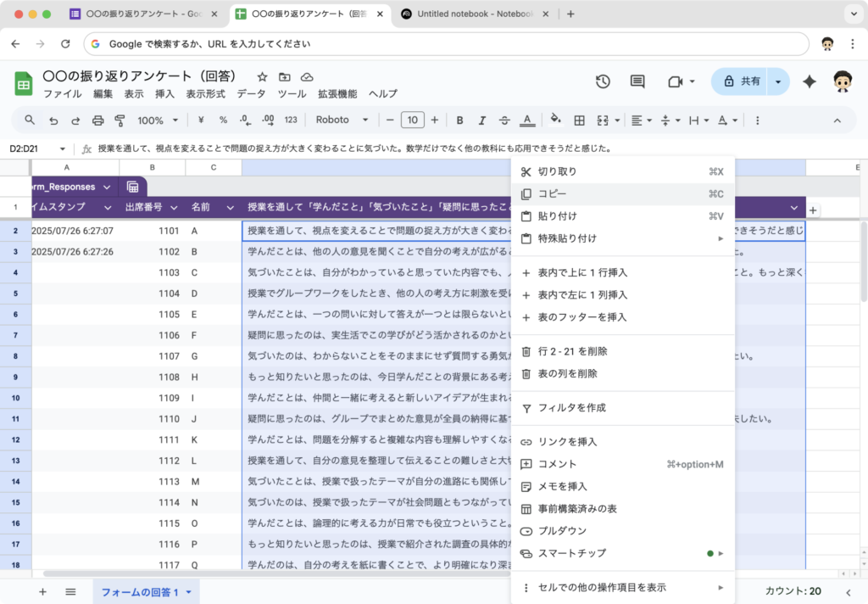Expand the フォームの回答 1 sheet tab menu
The image size is (868, 604).
click(x=189, y=592)
